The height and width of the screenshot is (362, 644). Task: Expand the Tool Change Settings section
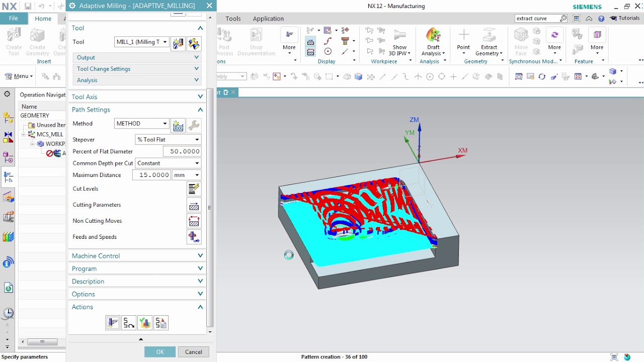(x=138, y=69)
